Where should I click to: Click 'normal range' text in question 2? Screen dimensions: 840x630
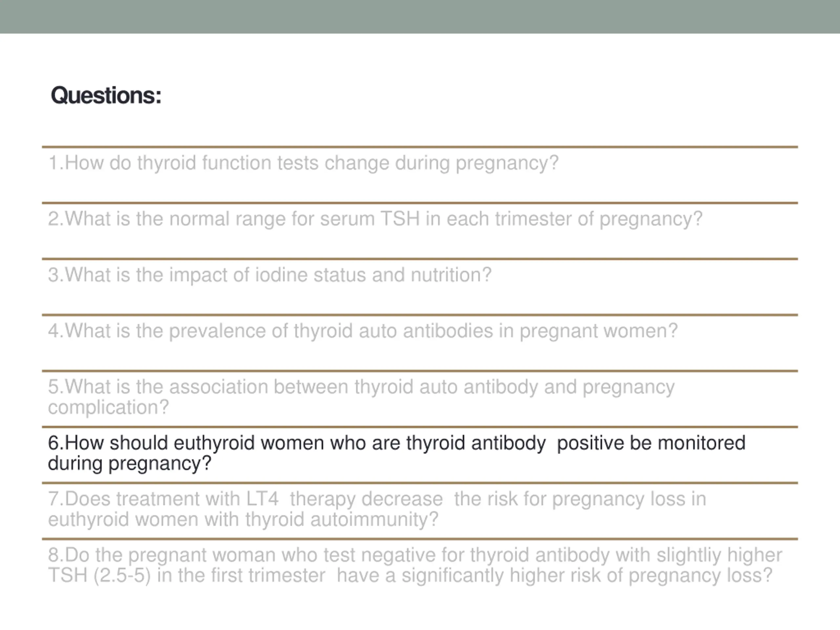(x=227, y=219)
